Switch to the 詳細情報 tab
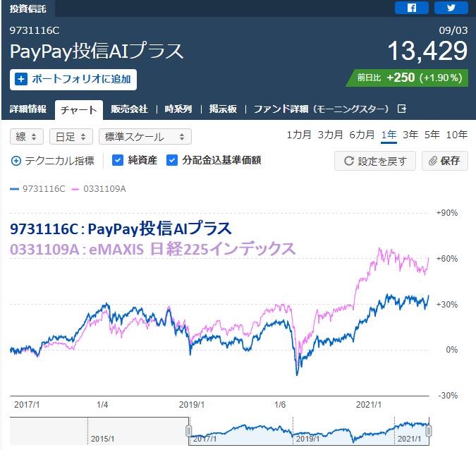The width and height of the screenshot is (476, 450). pos(28,109)
